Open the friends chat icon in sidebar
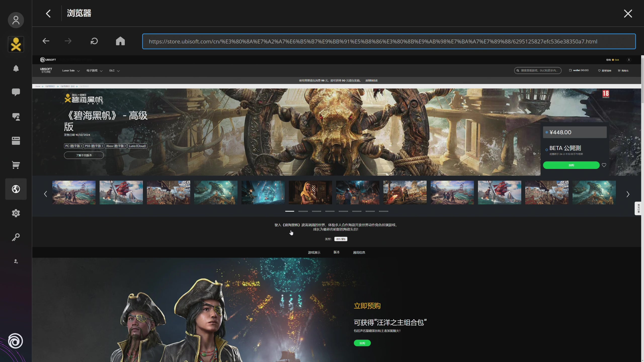 (16, 117)
